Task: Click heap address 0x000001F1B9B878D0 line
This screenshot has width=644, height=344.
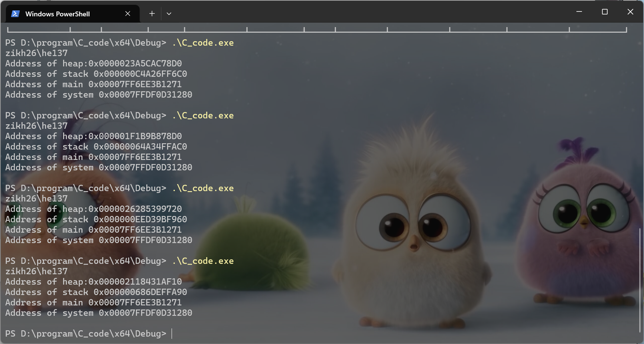Action: click(x=94, y=136)
